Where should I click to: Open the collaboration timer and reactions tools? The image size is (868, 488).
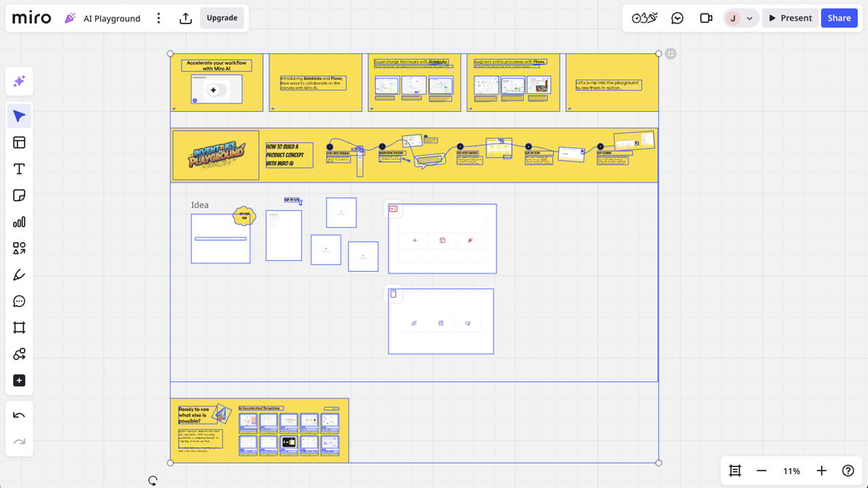click(645, 18)
